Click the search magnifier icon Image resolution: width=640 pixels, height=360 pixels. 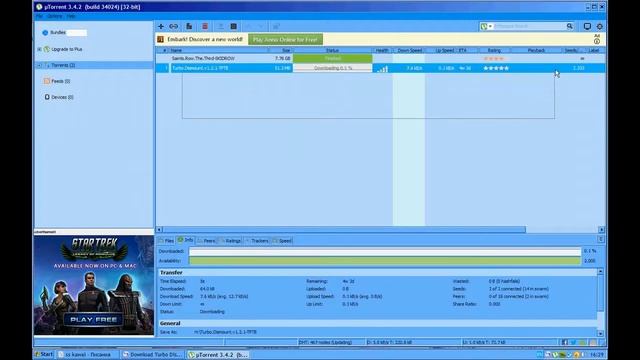[x=569, y=26]
